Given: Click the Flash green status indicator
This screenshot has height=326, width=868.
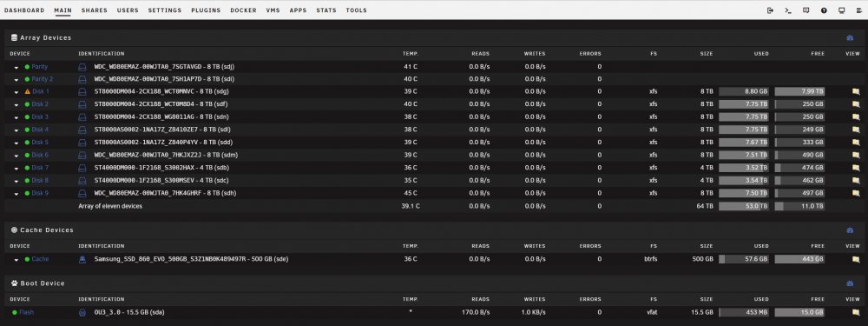Looking at the screenshot, I should 15,313.
